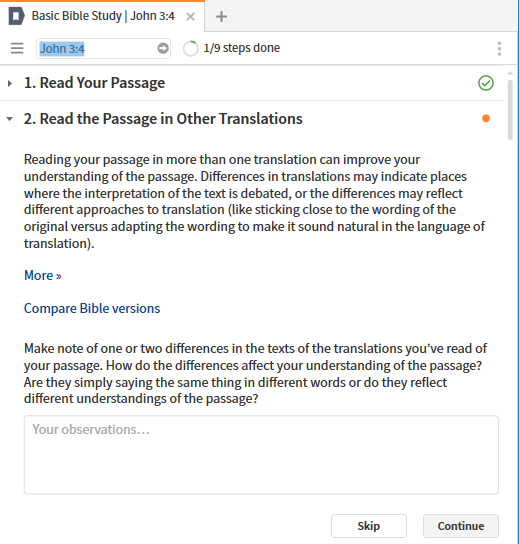
Task: Expand step 1 Read Your Passage arrow
Action: (10, 83)
